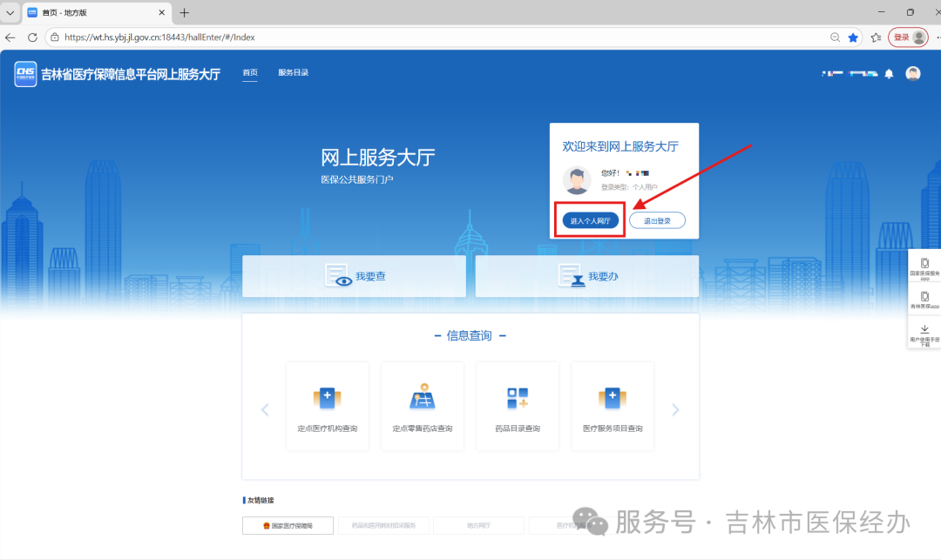Open the 服务目录 menu

point(293,73)
